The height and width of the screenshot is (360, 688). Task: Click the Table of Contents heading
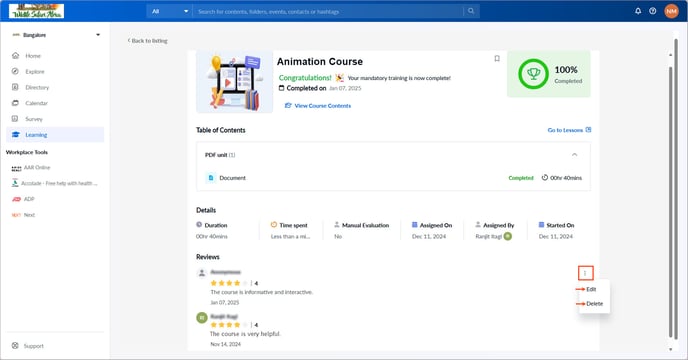coord(221,130)
